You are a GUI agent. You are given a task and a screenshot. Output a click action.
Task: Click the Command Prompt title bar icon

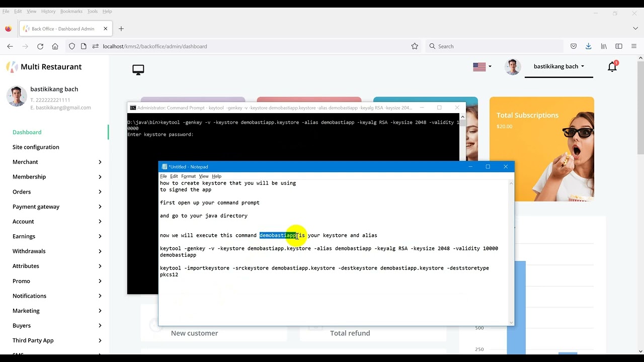[133, 108]
